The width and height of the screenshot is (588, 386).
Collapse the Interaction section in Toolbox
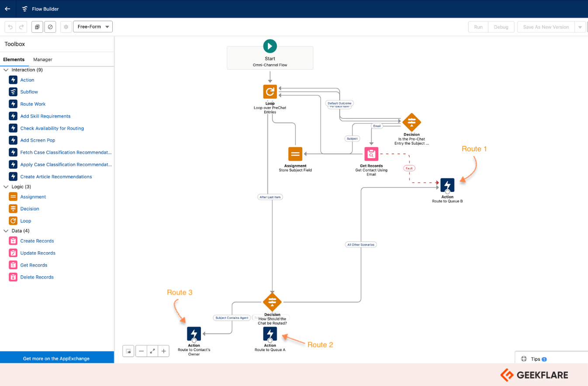tap(6, 70)
